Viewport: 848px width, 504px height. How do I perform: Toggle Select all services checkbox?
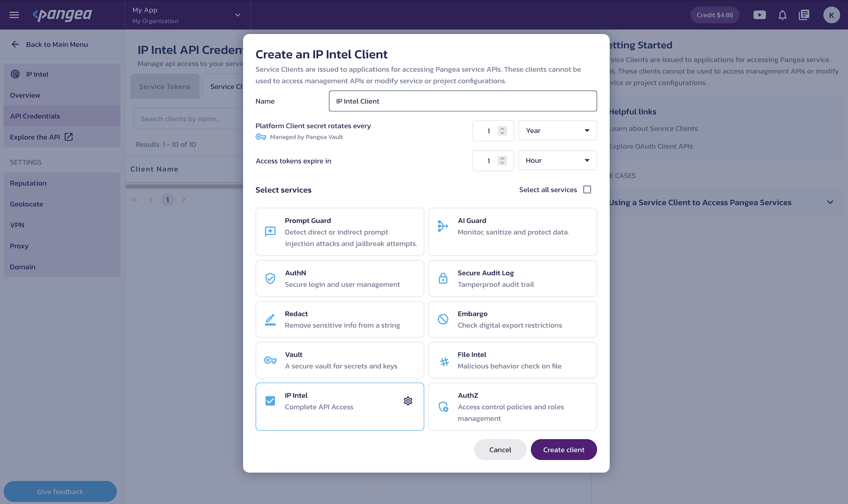[587, 189]
